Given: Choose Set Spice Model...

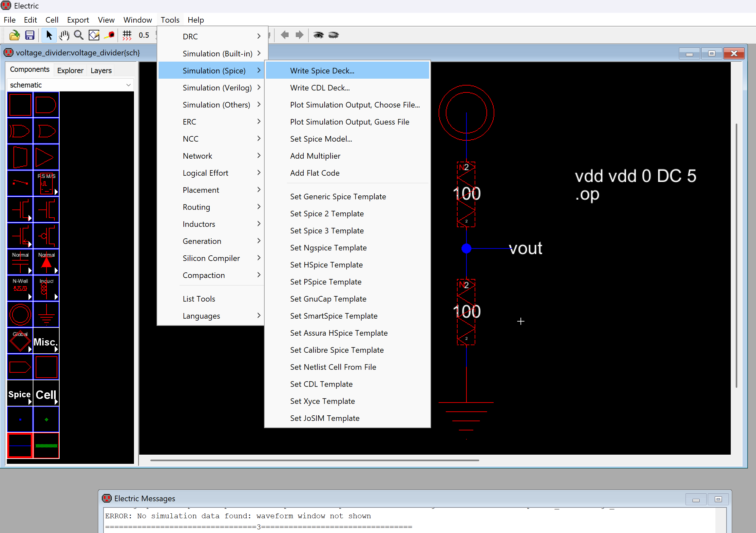Looking at the screenshot, I should click(x=347, y=139).
